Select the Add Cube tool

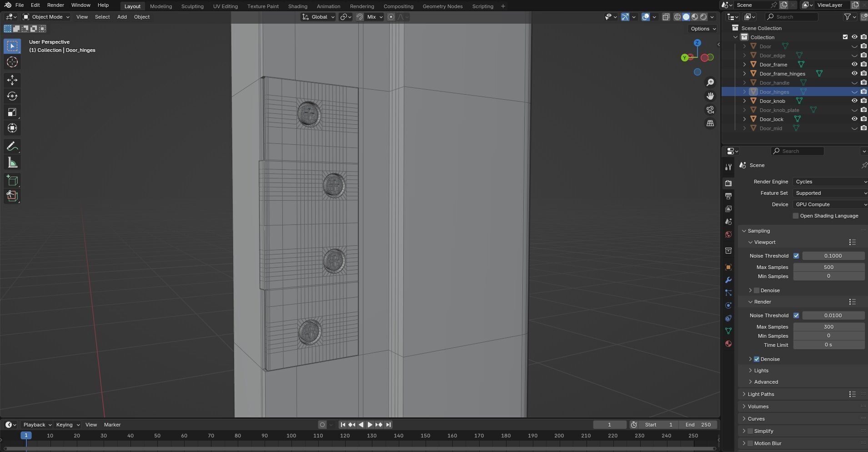point(12,181)
